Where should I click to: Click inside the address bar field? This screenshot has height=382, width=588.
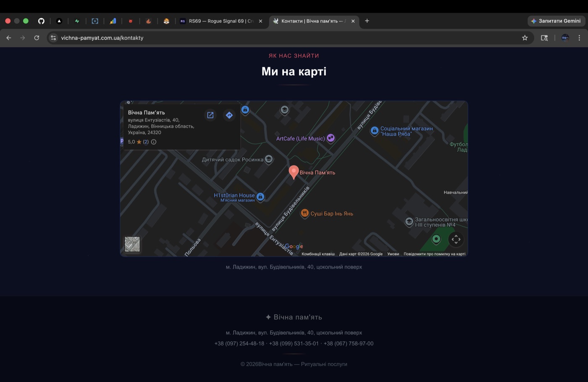(x=168, y=37)
